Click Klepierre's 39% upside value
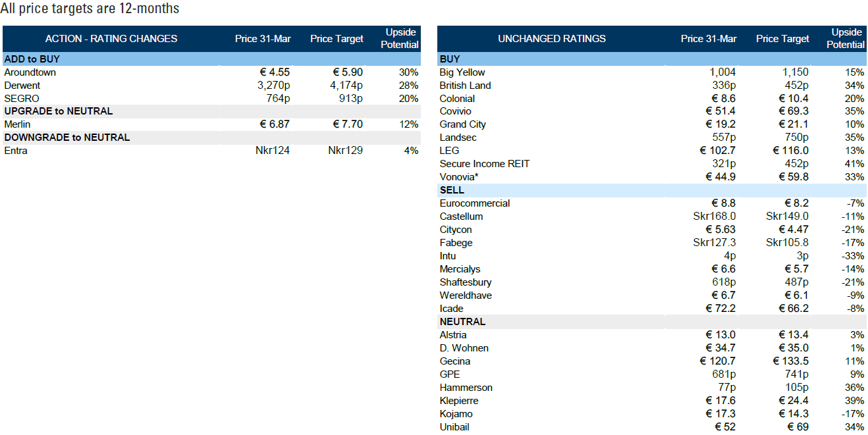Viewport: 868px width, 435px height. [854, 401]
